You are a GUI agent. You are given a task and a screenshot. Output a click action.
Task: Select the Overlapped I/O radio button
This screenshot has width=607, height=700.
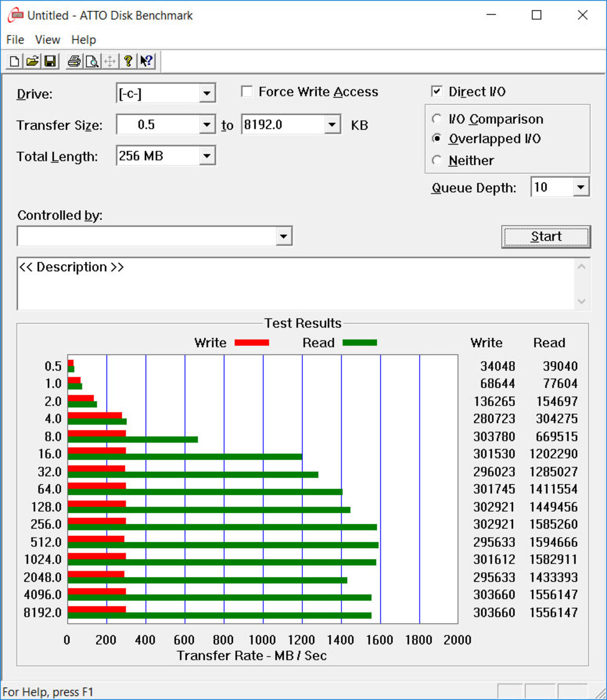(x=437, y=138)
